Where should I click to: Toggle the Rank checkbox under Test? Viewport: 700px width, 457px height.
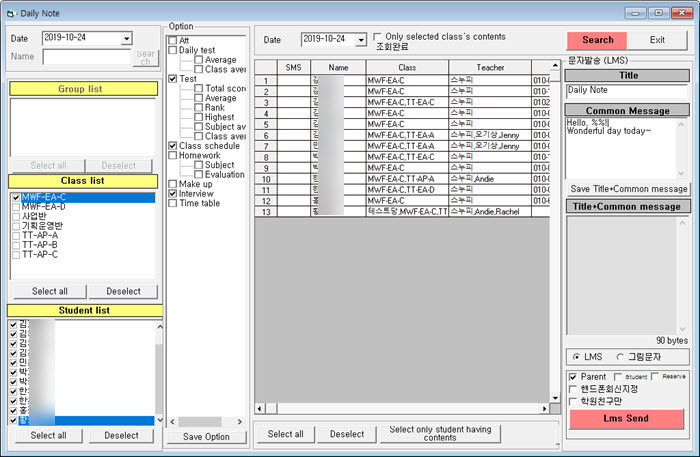pos(199,108)
